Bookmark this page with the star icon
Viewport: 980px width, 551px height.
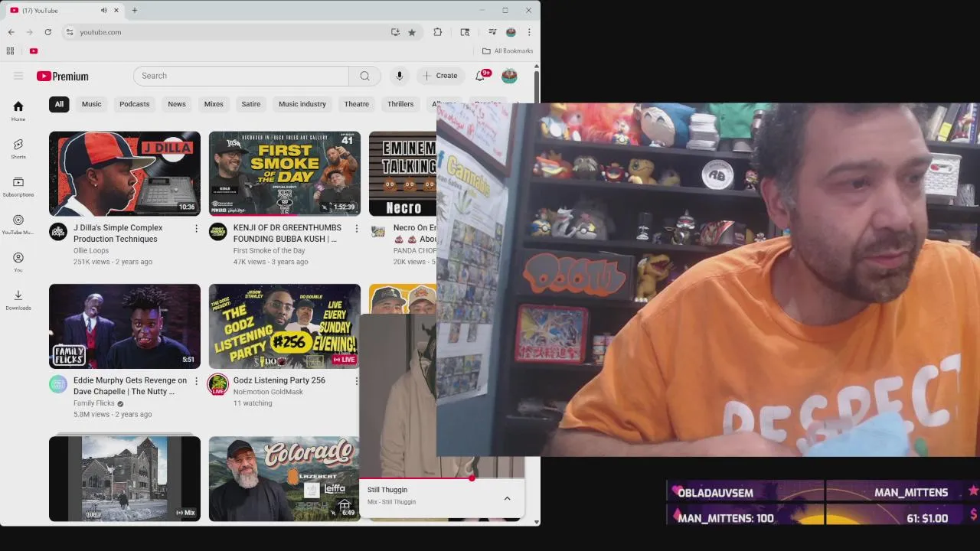[x=412, y=32]
